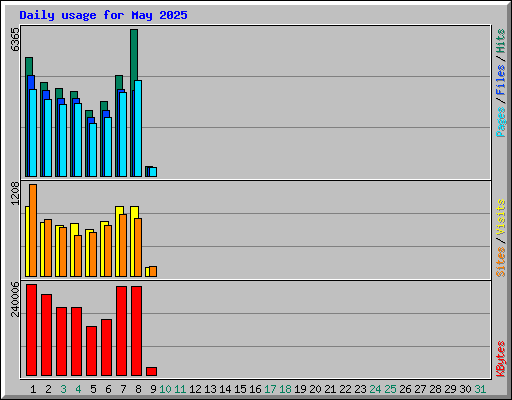Select the '1208' axis maximum label
This screenshot has height=400, width=512.
click(15, 193)
